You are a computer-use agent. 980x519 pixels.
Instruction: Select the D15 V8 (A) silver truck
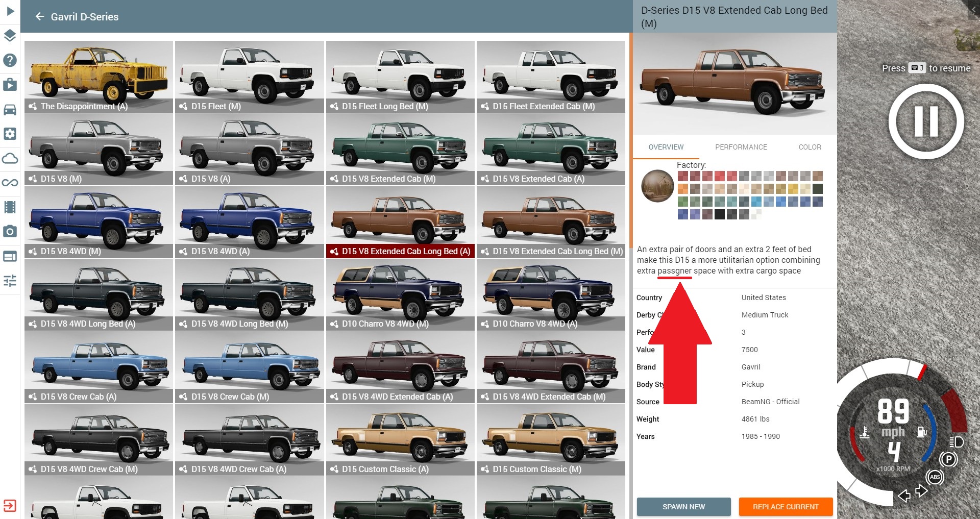250,149
